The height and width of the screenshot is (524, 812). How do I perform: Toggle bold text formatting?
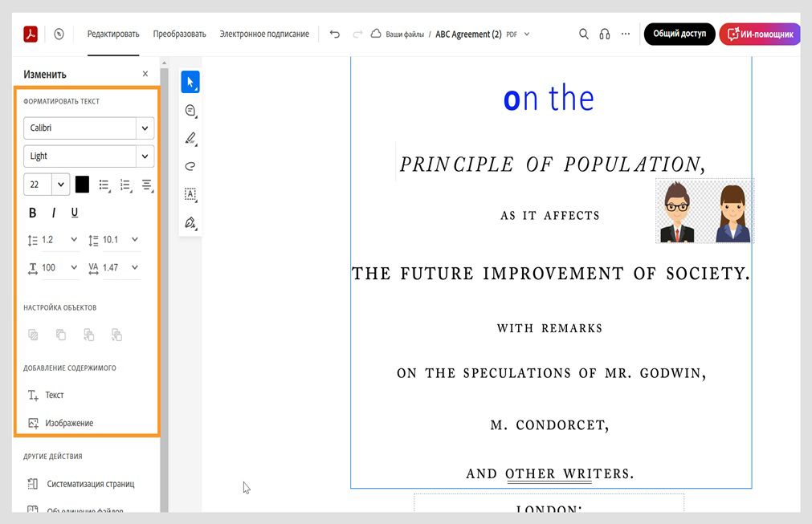(32, 212)
